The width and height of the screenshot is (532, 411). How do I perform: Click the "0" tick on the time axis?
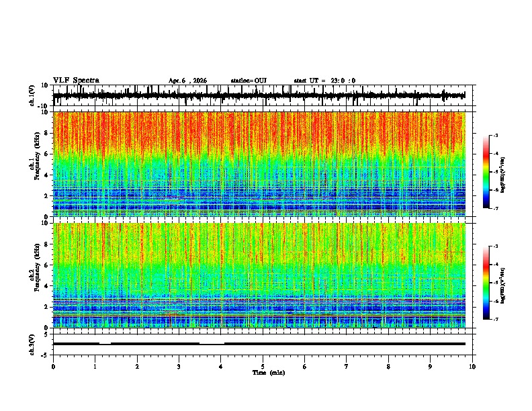point(53,367)
